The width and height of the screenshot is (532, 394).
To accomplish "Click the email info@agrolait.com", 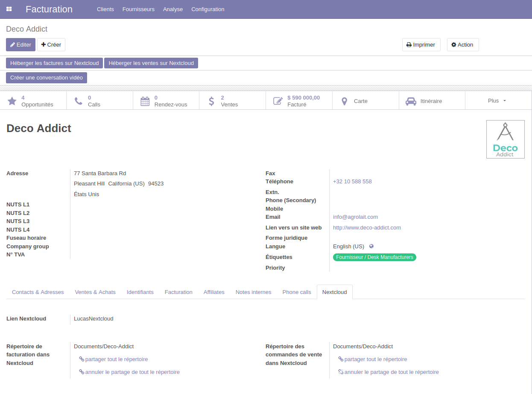I will point(355,217).
